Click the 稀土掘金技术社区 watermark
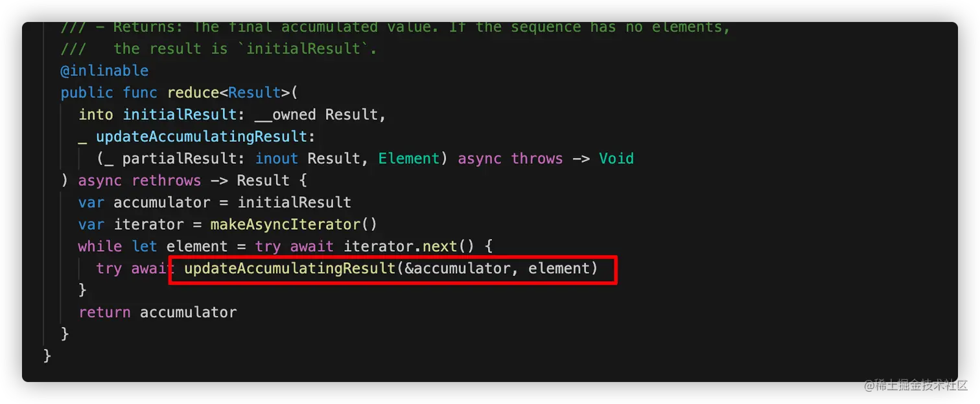 click(915, 385)
